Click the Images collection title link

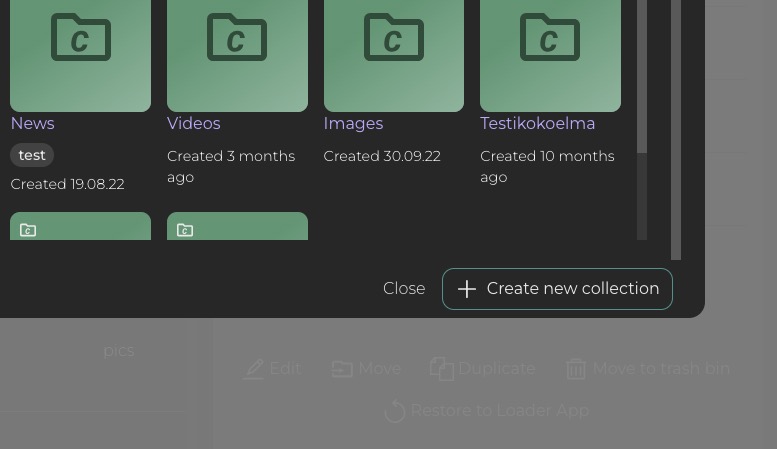pos(353,123)
